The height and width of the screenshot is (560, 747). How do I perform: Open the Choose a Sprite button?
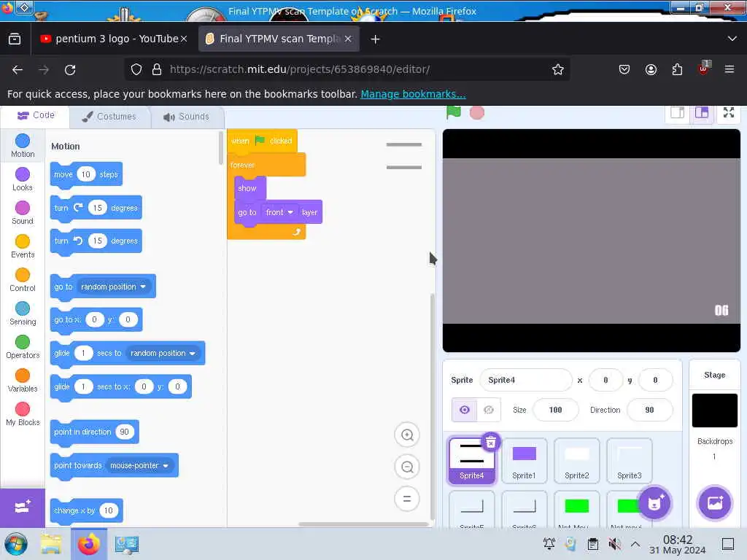coord(654,503)
